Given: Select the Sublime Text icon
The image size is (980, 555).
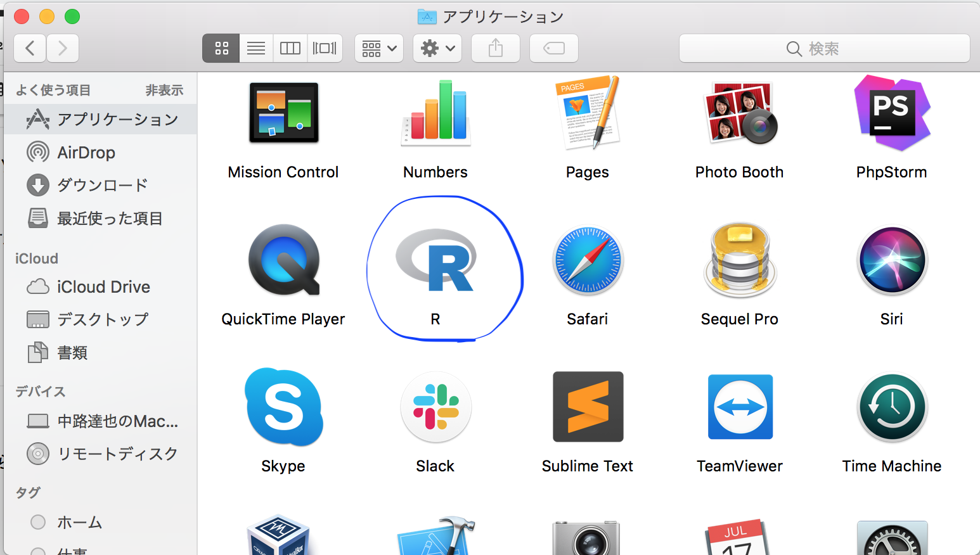Looking at the screenshot, I should click(x=588, y=407).
